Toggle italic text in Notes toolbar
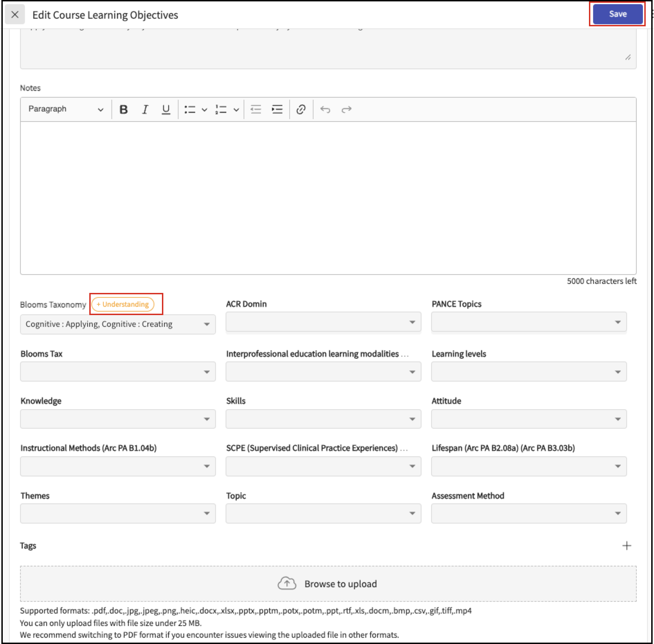654x644 pixels. coord(145,109)
